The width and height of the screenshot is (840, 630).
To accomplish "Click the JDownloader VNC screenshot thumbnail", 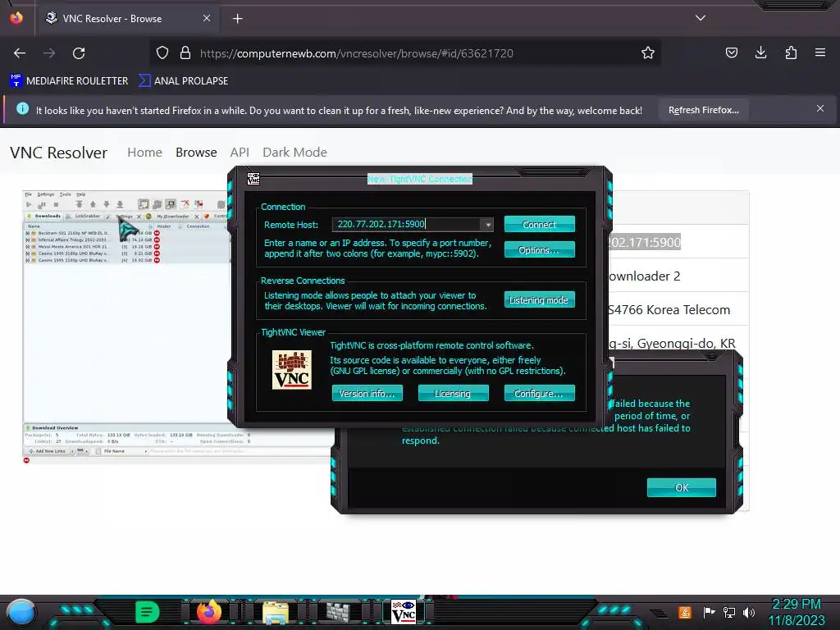I will click(x=126, y=326).
